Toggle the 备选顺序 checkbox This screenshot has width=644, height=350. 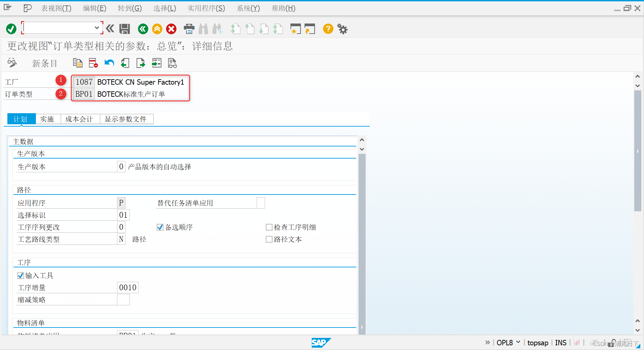tap(160, 227)
